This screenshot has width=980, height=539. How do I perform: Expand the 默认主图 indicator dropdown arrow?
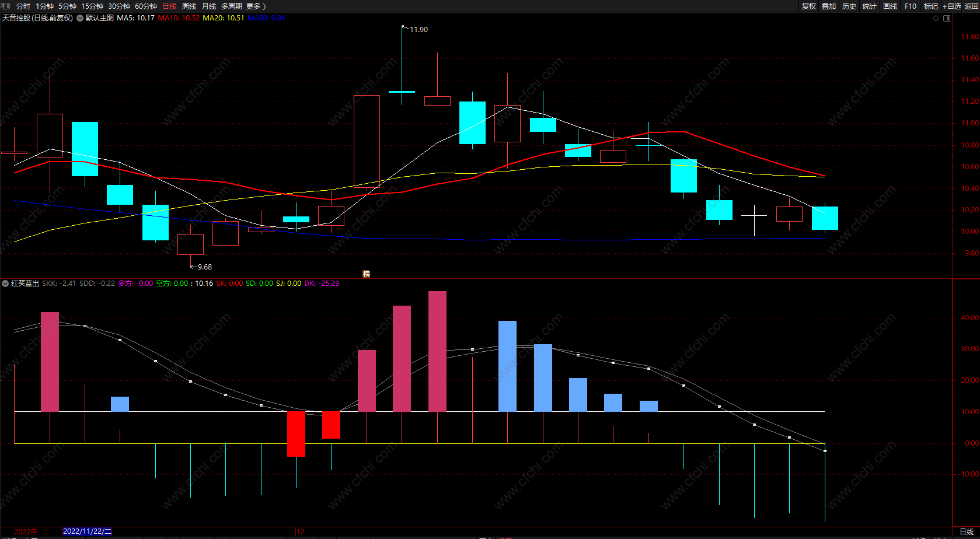pyautogui.click(x=80, y=18)
